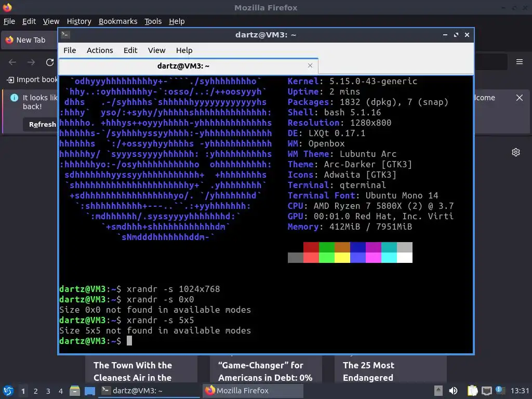Click the info icon in Firefox notification
532x399 pixels.
coord(14,98)
